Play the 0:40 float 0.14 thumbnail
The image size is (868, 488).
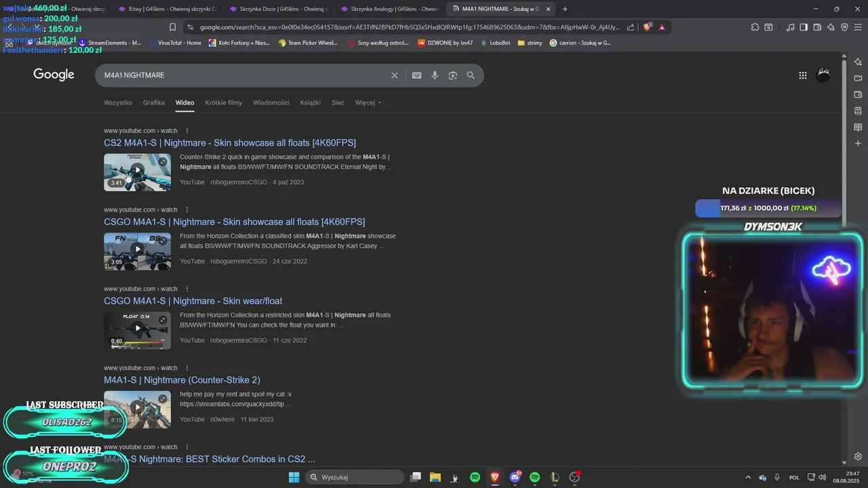(137, 331)
